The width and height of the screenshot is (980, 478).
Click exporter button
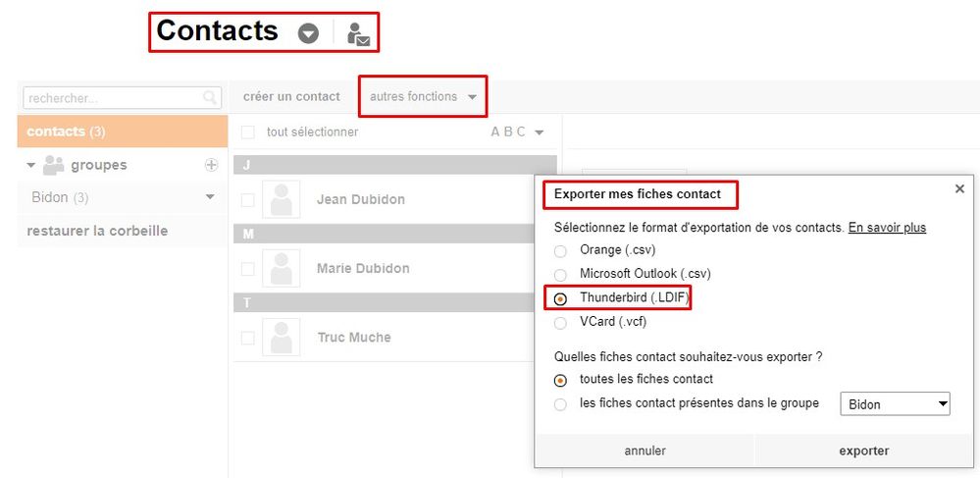point(863,451)
